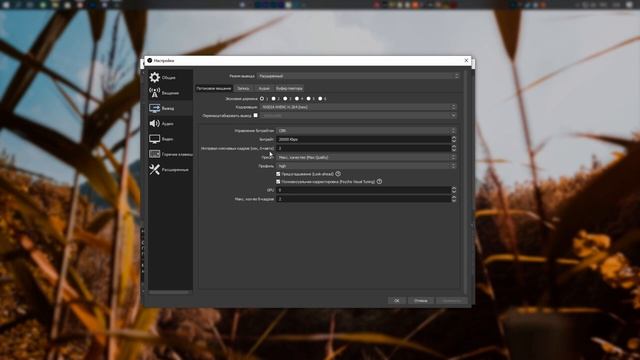This screenshot has width=640, height=360.
Task: Click the keyframe interval input field
Action: coord(363,148)
